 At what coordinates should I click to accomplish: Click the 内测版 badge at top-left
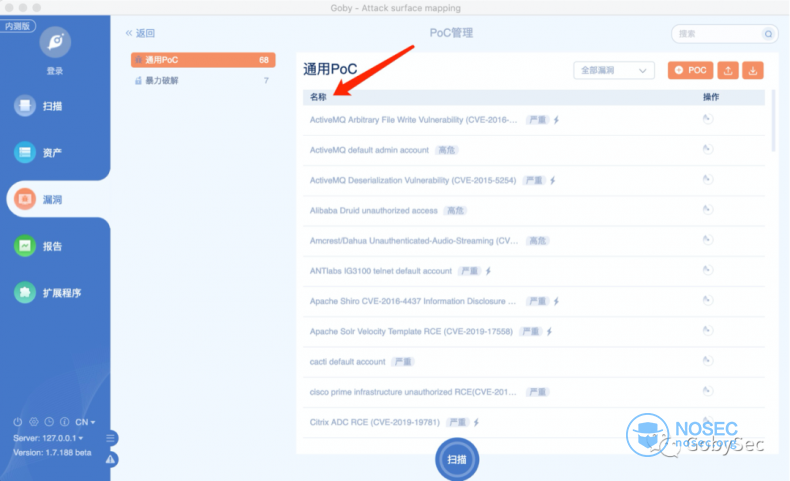point(18,26)
